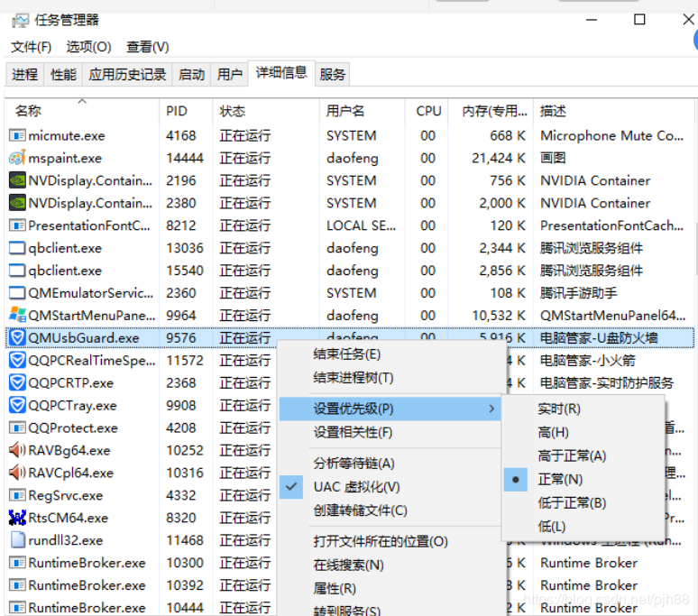Viewport: 698px width, 616px height.
Task: Click NVIDIA icon for PID 2196 row
Action: coord(17,180)
